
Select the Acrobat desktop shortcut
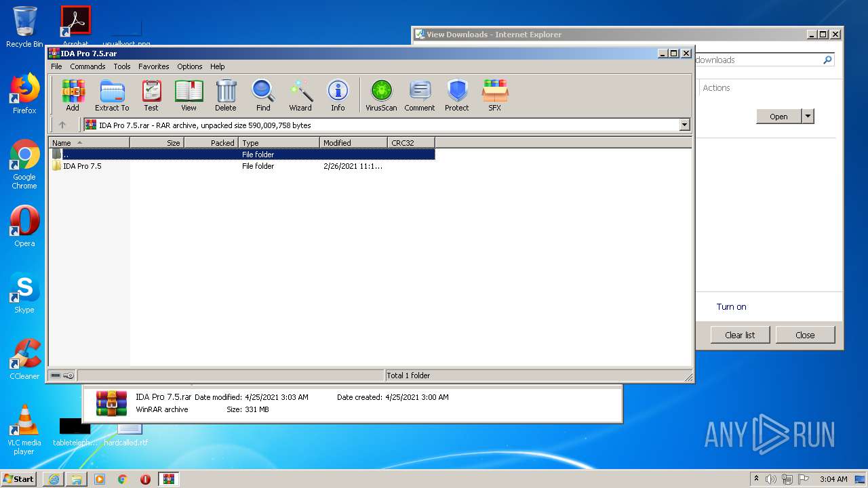[75, 26]
